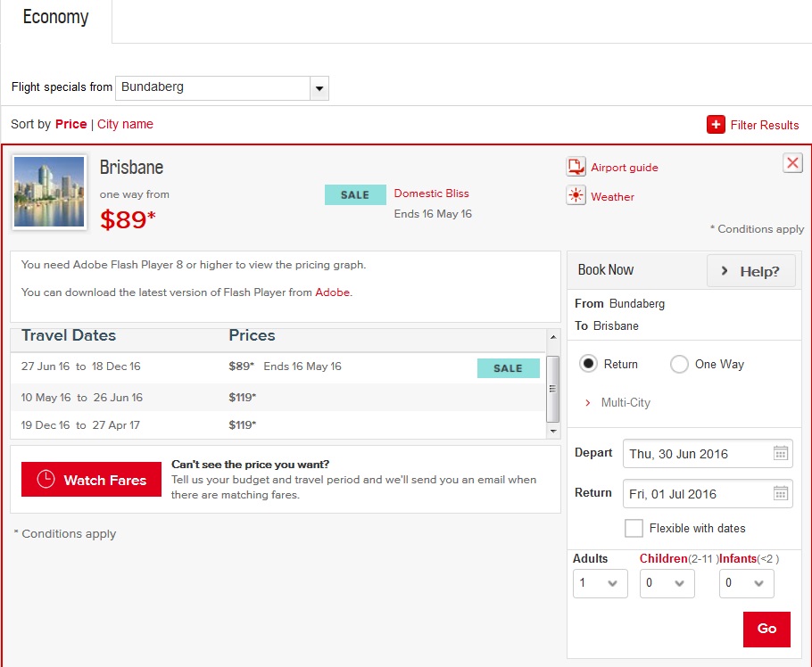Screen dimensions: 812x667
Task: Click the travel dates list scrollbar
Action: (x=553, y=388)
